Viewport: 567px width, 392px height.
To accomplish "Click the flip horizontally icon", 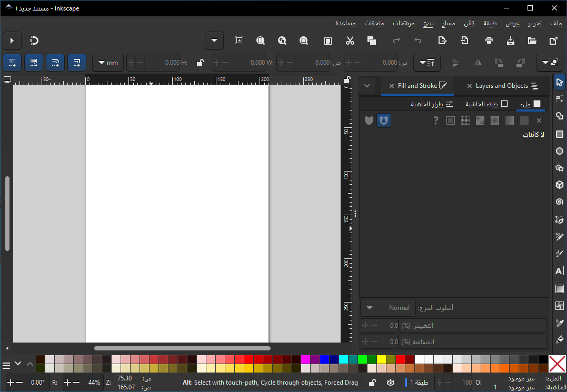I will click(x=478, y=63).
